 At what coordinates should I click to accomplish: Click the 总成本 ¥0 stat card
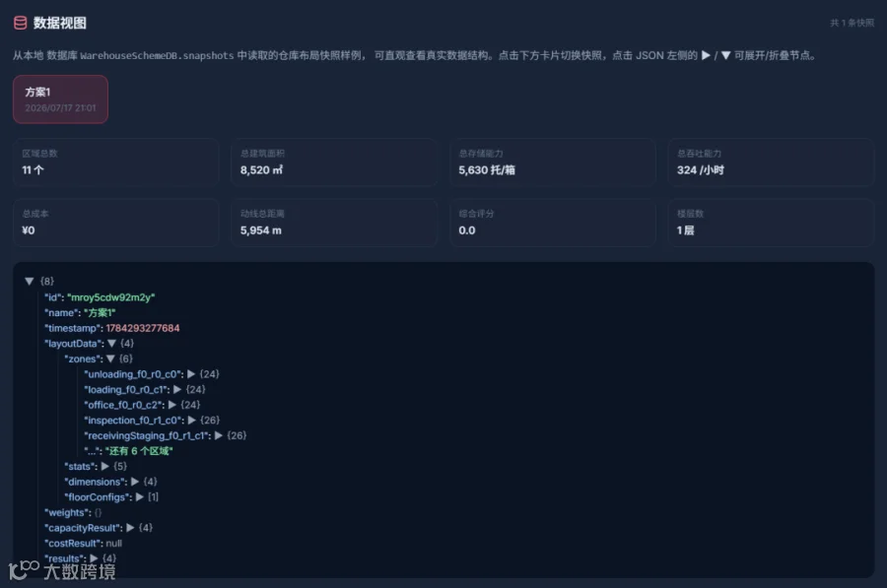[x=116, y=223]
